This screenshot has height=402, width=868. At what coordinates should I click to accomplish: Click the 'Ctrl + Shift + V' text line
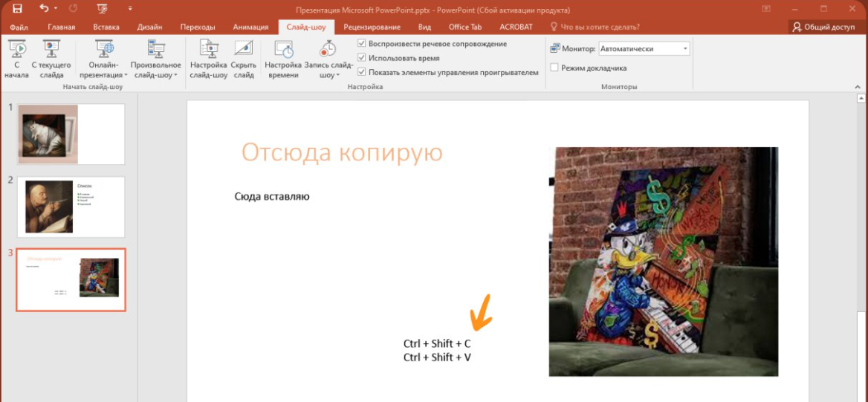tap(437, 357)
